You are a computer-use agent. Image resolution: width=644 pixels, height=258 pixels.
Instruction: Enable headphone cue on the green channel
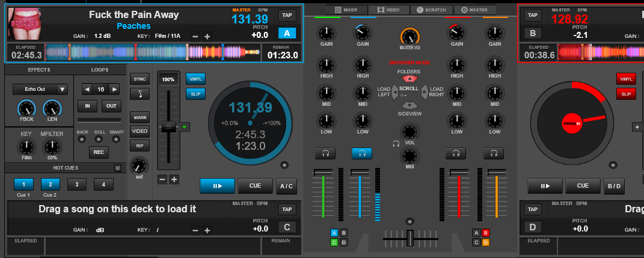coord(325,153)
